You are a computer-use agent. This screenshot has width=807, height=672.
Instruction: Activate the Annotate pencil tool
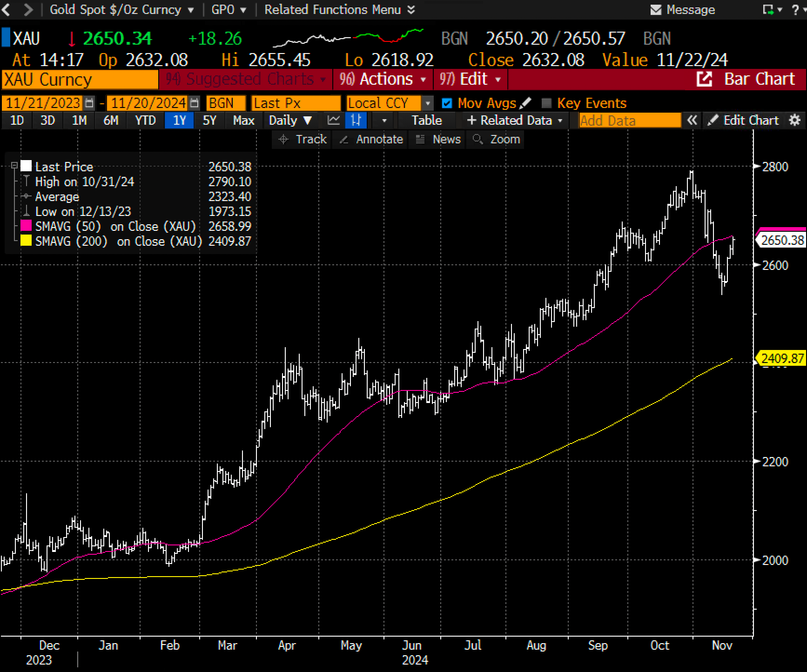pos(370,139)
